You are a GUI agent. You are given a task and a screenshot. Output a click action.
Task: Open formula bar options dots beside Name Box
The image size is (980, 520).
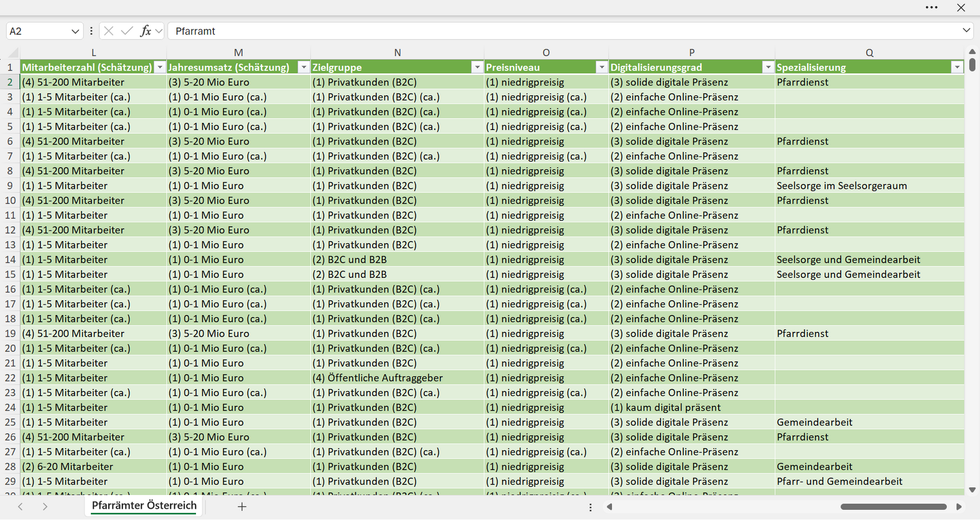coord(91,31)
